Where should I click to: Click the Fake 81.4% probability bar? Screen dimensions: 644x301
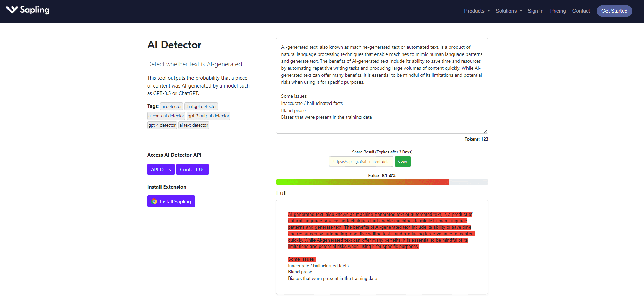click(x=382, y=182)
